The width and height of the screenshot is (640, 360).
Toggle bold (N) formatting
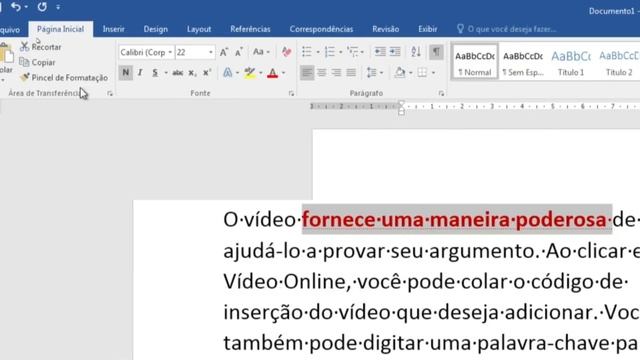(126, 73)
